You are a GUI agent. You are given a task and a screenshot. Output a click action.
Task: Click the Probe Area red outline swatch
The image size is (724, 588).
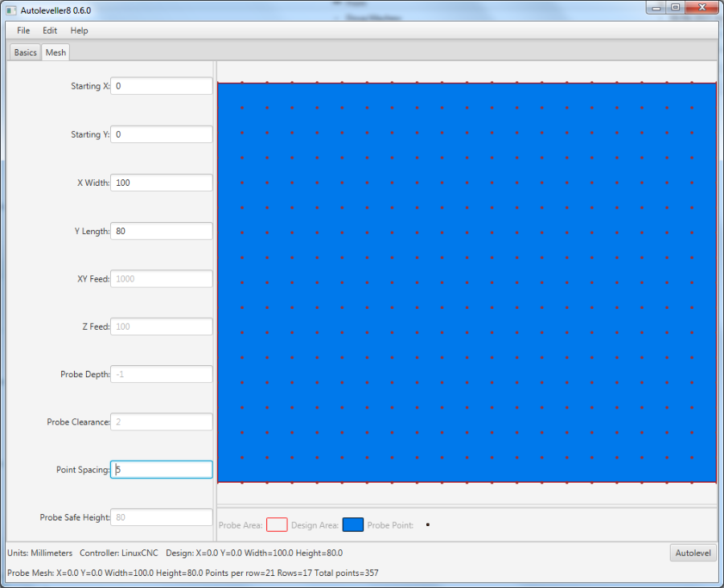[x=277, y=524]
